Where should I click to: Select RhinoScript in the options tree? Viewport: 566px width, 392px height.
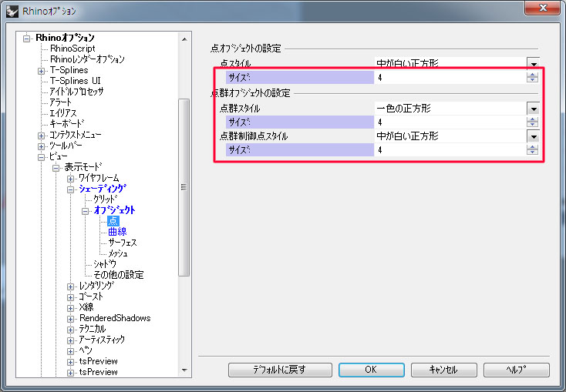pyautogui.click(x=72, y=49)
